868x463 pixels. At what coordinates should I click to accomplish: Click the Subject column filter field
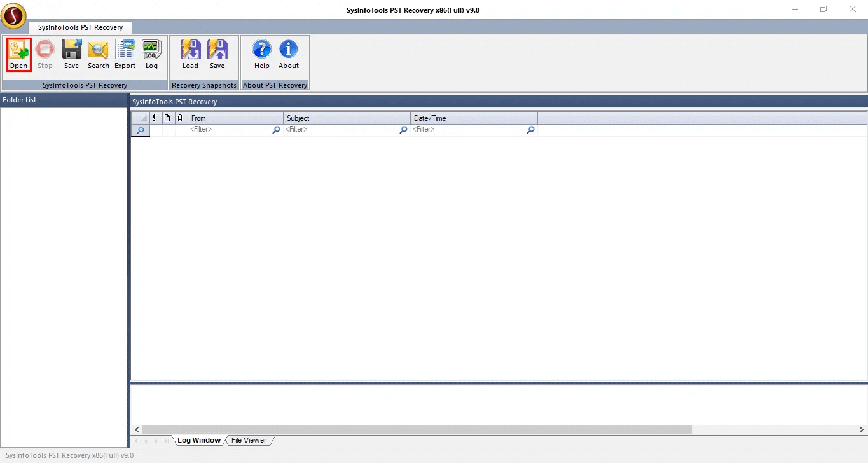tap(340, 130)
